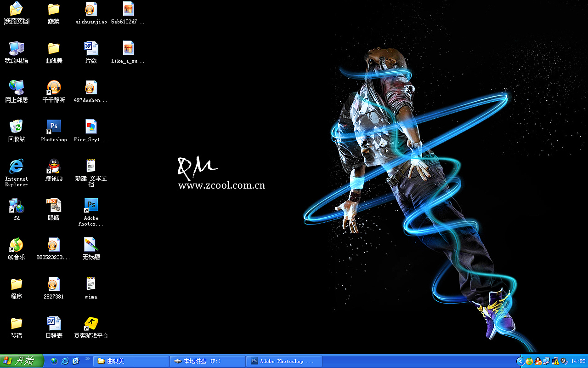Open the 蔬菜 folder

pyautogui.click(x=54, y=13)
